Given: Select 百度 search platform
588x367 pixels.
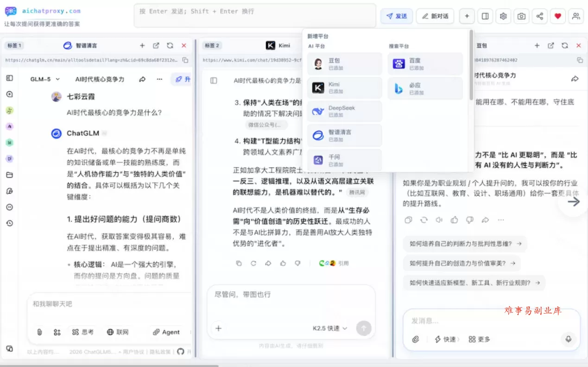Looking at the screenshot, I should (425, 64).
